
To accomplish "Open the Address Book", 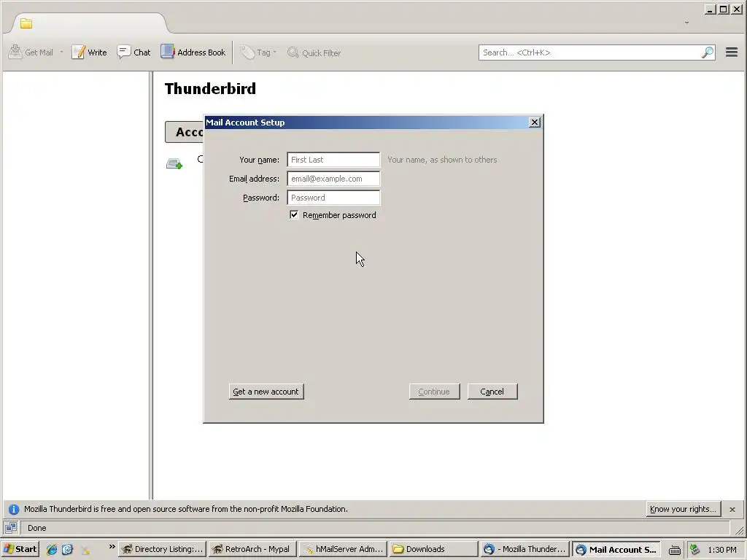I will click(x=193, y=52).
